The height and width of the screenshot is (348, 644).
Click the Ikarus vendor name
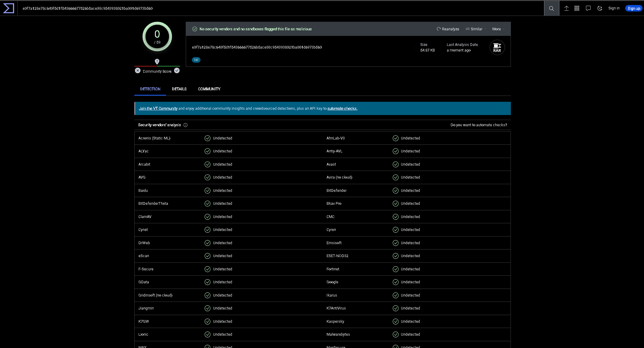pos(332,295)
